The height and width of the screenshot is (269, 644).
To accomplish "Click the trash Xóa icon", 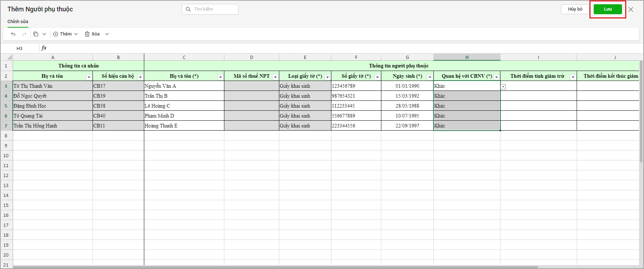I will pos(87,34).
